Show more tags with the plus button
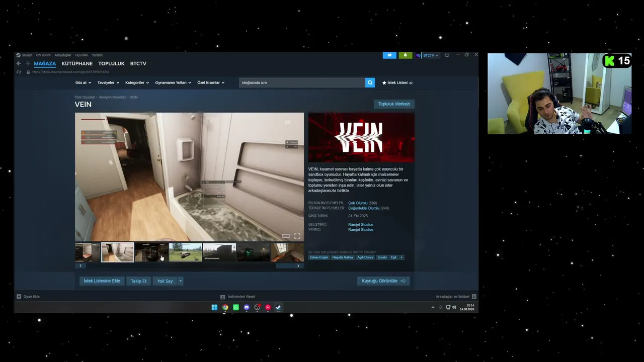Viewport: 644px width, 362px height. coord(401,257)
